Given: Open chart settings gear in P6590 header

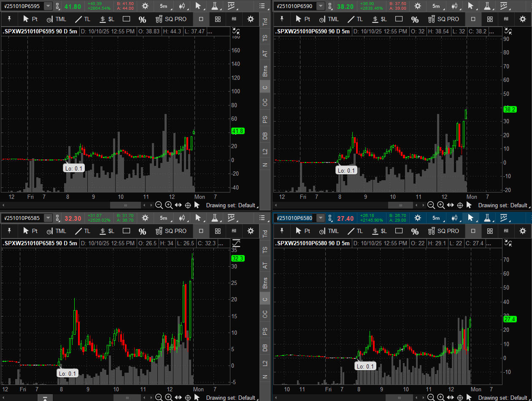Looking at the screenshot, I should [x=418, y=6].
